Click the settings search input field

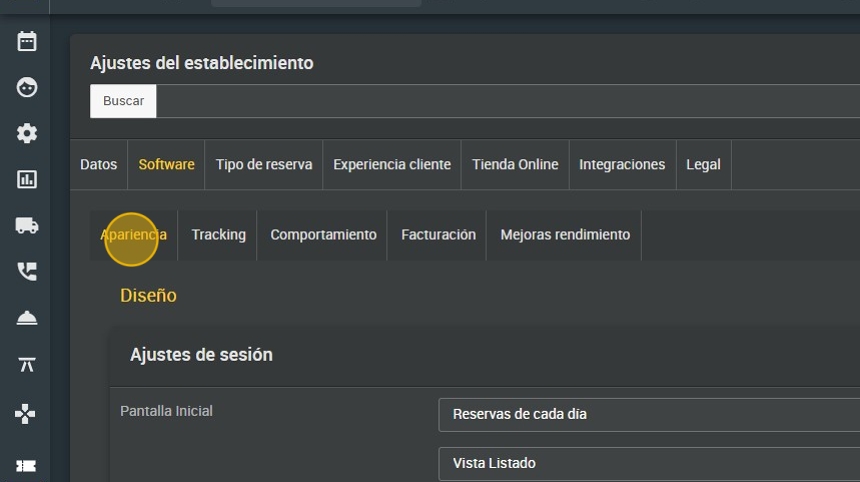point(508,101)
